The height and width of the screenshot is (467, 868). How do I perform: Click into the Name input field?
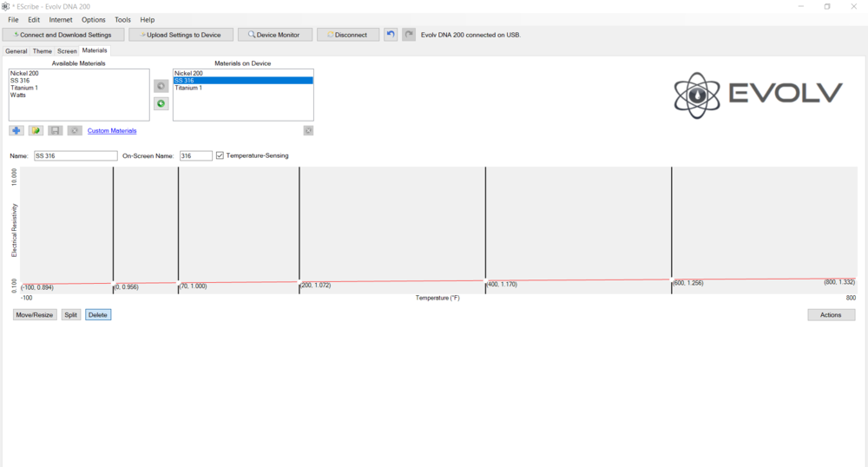[76, 156]
